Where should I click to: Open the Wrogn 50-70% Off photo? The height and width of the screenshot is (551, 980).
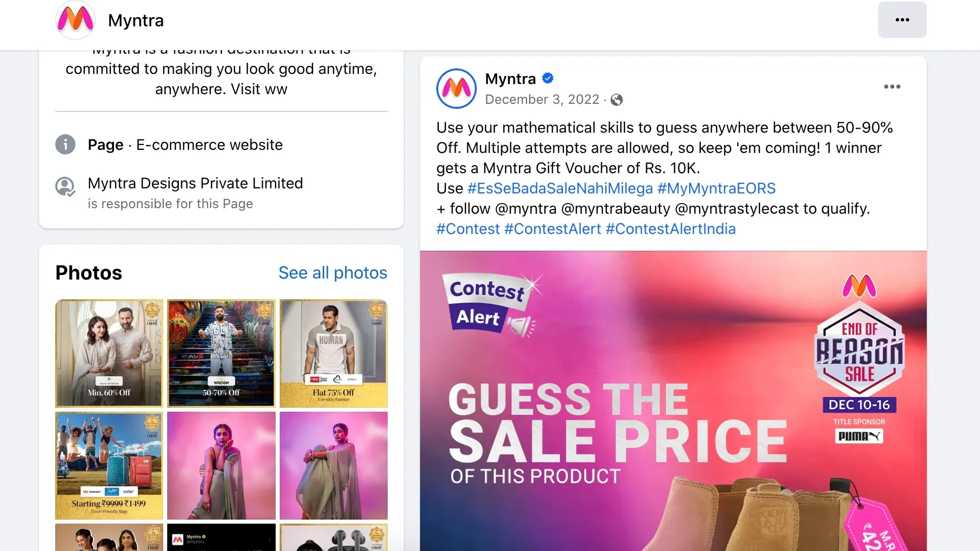point(221,353)
